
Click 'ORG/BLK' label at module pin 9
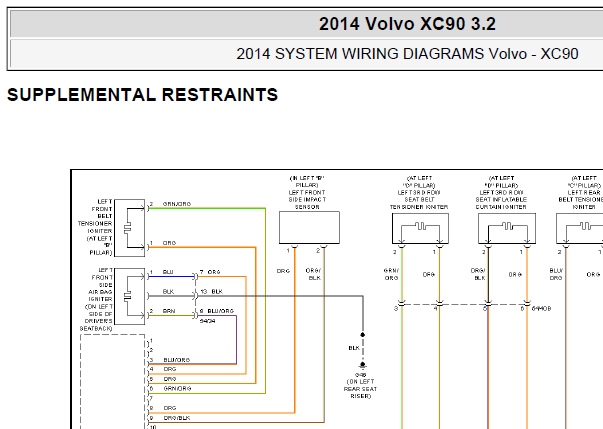coord(177,418)
